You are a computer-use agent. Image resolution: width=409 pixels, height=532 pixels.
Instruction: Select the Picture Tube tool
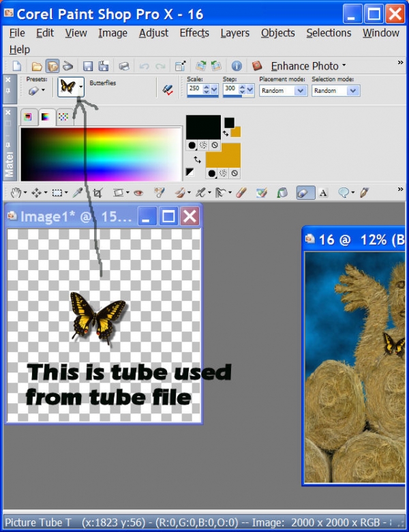[x=305, y=193]
